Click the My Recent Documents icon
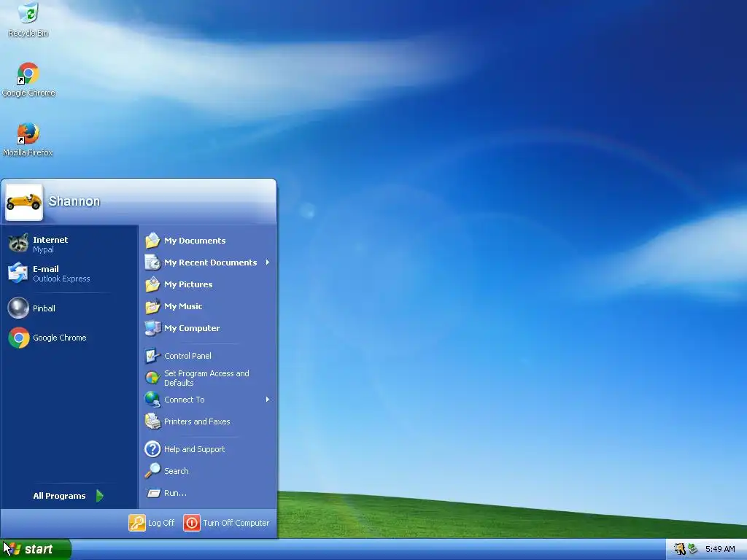Image resolution: width=747 pixels, height=560 pixels. 152,262
